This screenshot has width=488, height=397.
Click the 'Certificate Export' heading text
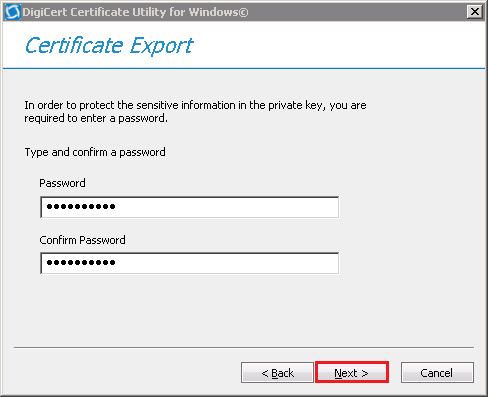(109, 46)
